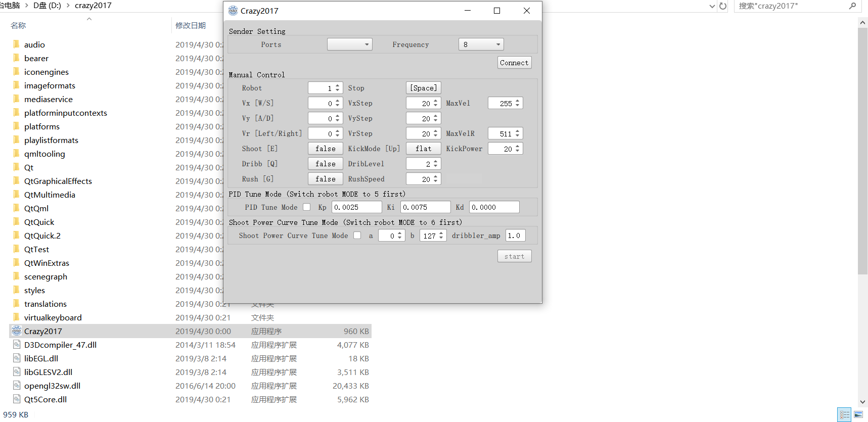Enable Shoot Power Curve Tune Mode checkbox
Viewport: 868px width, 422px height.
[357, 236]
